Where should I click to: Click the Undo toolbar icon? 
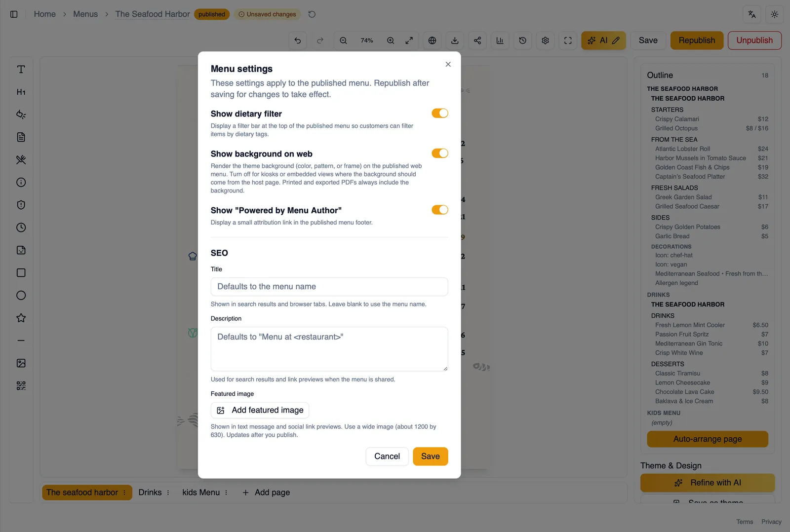point(298,40)
